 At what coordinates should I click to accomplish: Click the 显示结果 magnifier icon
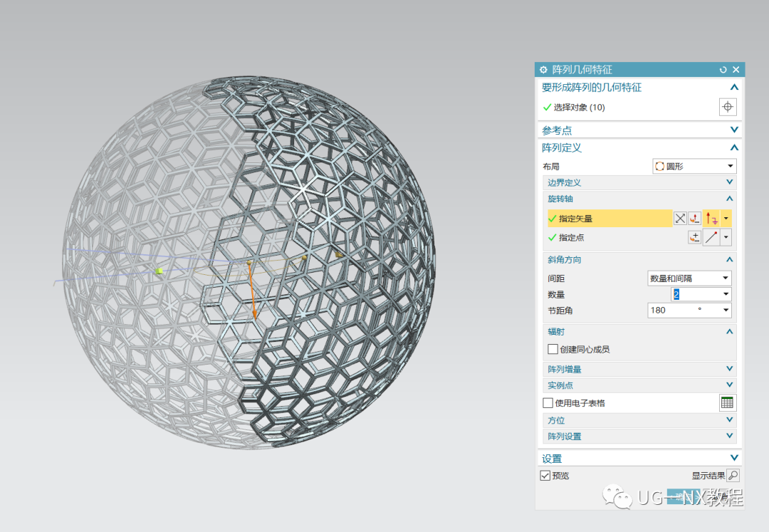pyautogui.click(x=733, y=475)
